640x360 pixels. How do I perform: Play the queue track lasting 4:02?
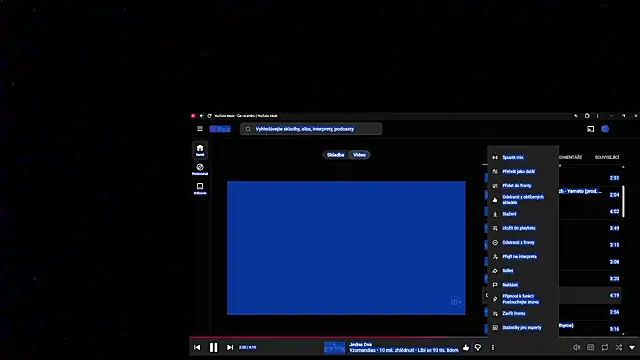[590, 211]
